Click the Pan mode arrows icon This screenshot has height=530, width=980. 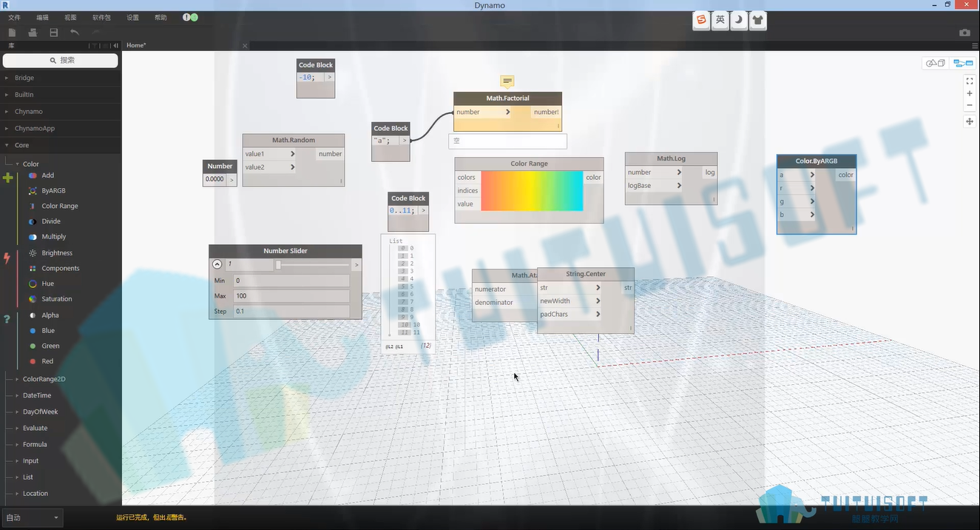coord(970,121)
